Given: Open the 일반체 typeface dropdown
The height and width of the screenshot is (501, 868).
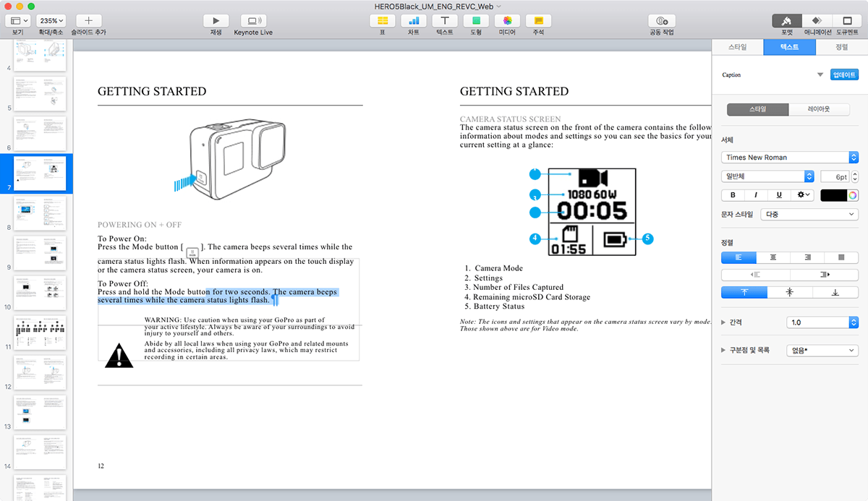Looking at the screenshot, I should click(768, 176).
